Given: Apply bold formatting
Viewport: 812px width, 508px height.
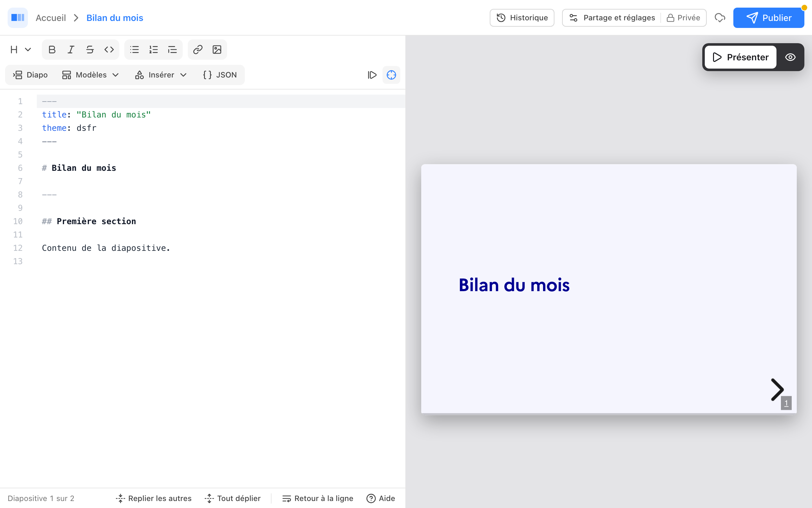Looking at the screenshot, I should (x=52, y=50).
